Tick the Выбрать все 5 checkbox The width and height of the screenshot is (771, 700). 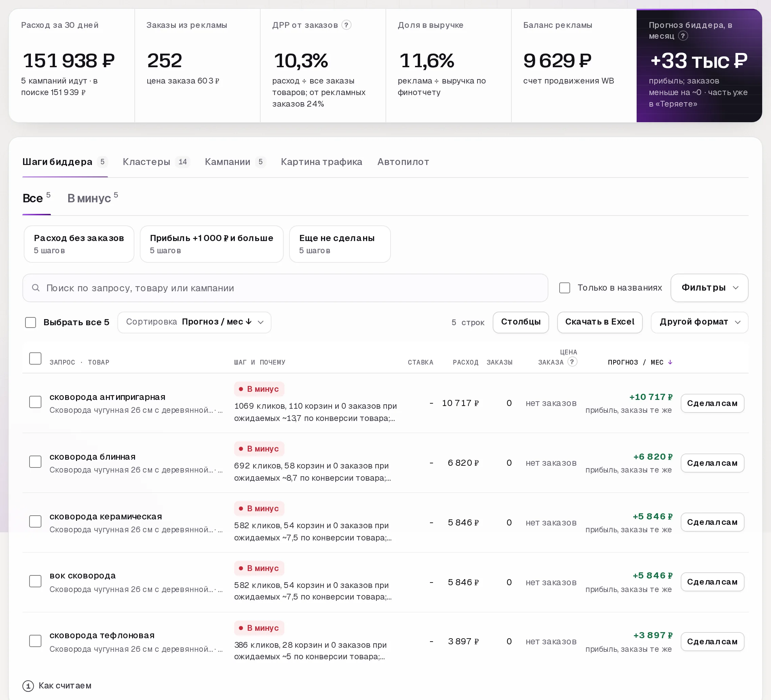click(31, 322)
